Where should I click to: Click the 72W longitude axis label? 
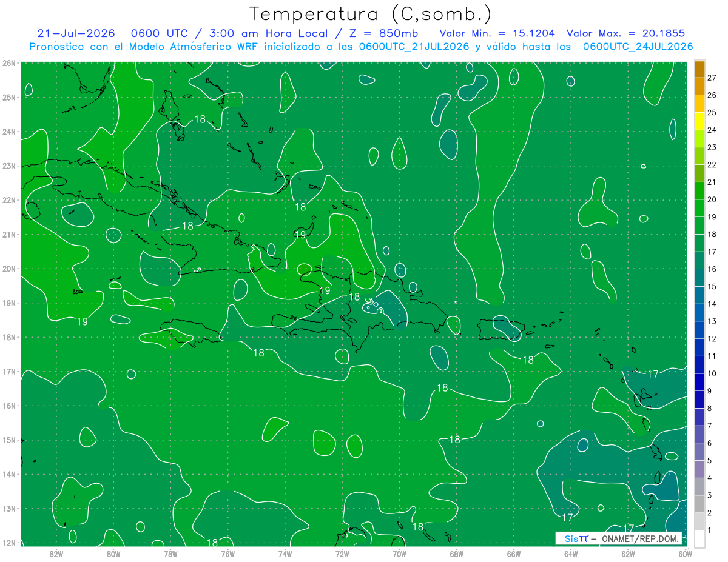[x=342, y=554]
